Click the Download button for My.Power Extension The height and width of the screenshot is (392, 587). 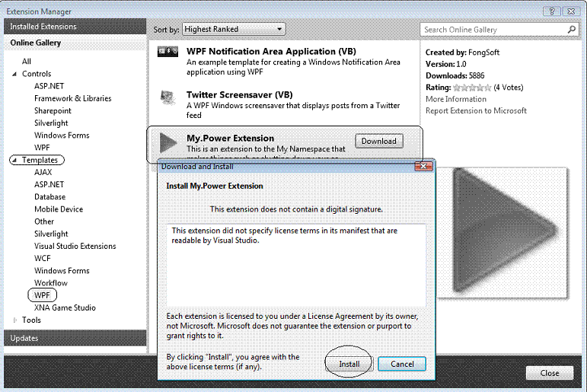pos(379,141)
